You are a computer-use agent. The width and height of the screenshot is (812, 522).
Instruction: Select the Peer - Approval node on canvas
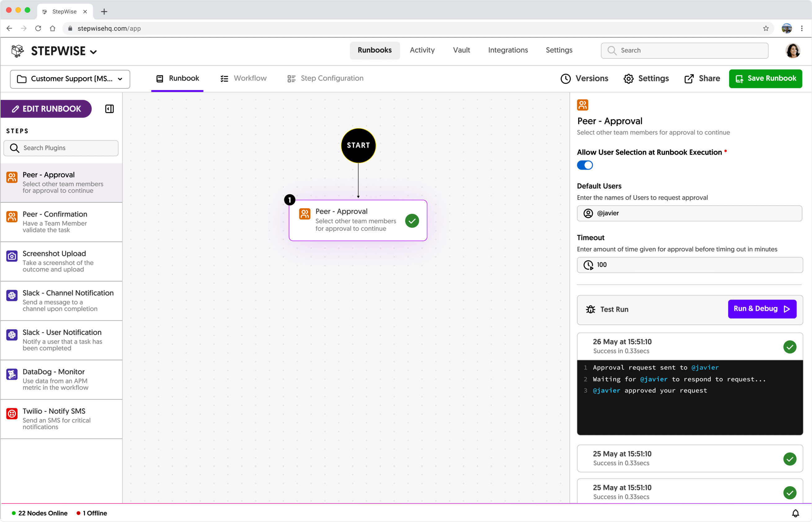pyautogui.click(x=357, y=220)
